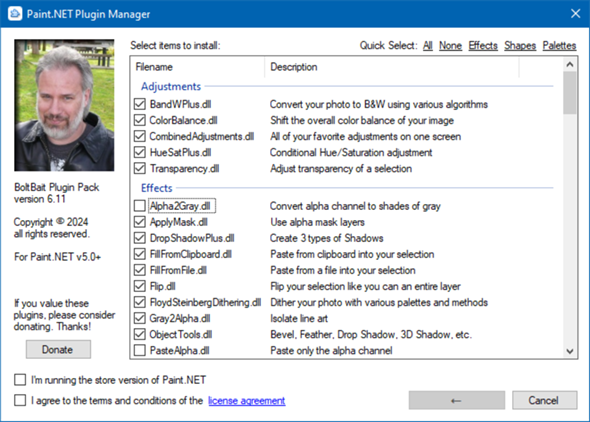The image size is (590, 422).
Task: Check the PasteAlpha.dll checkbox
Action: tap(140, 351)
